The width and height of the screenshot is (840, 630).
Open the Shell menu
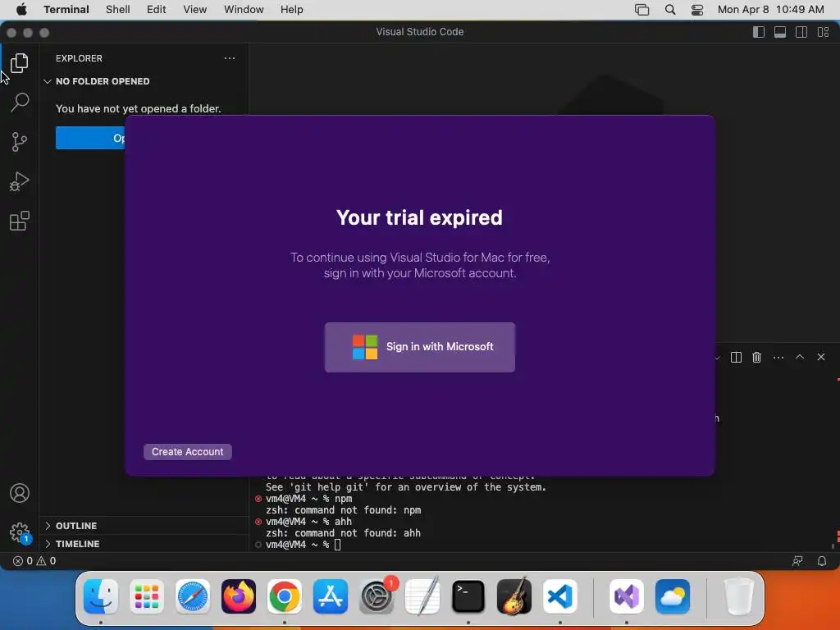coord(118,10)
